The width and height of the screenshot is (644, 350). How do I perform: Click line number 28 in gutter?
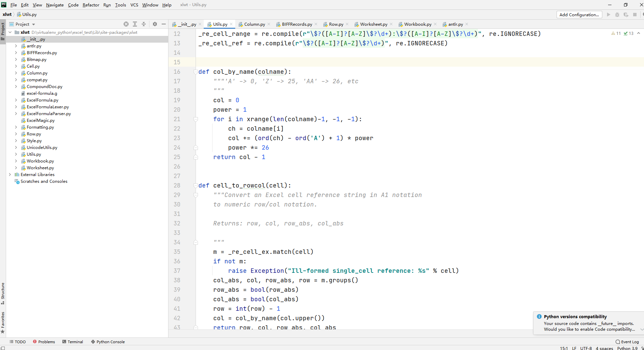[x=177, y=185]
